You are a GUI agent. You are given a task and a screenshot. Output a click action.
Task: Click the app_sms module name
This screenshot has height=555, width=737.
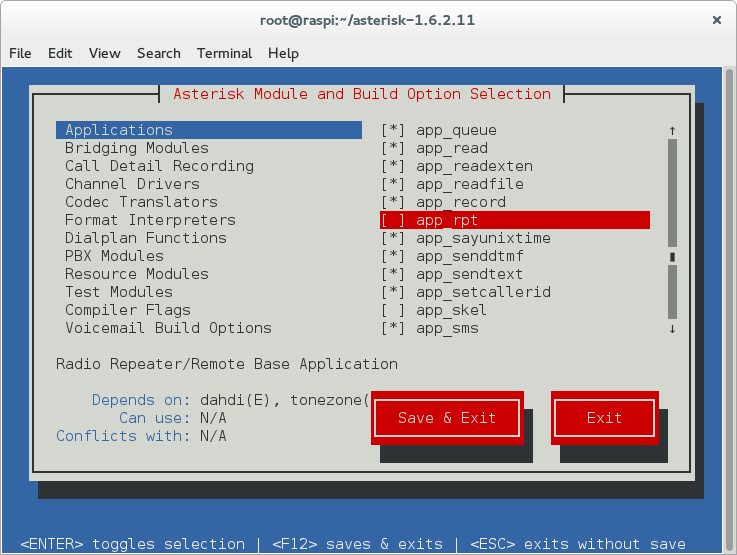447,328
